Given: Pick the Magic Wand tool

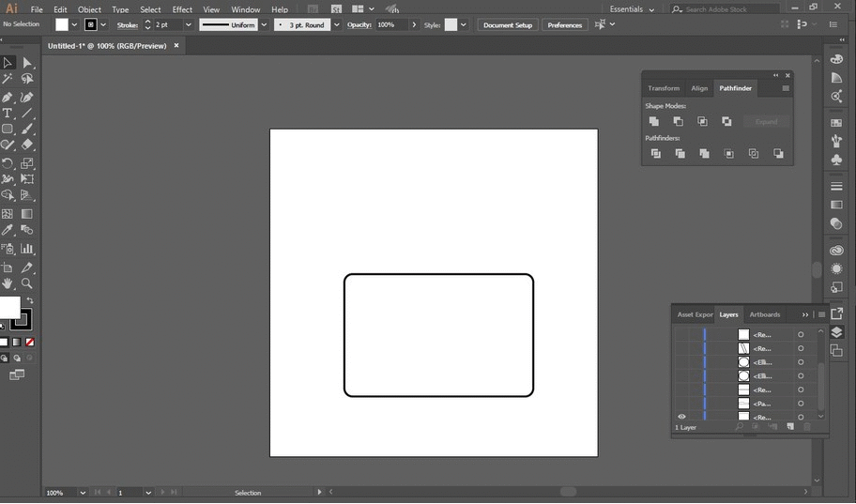Looking at the screenshot, I should coord(8,80).
